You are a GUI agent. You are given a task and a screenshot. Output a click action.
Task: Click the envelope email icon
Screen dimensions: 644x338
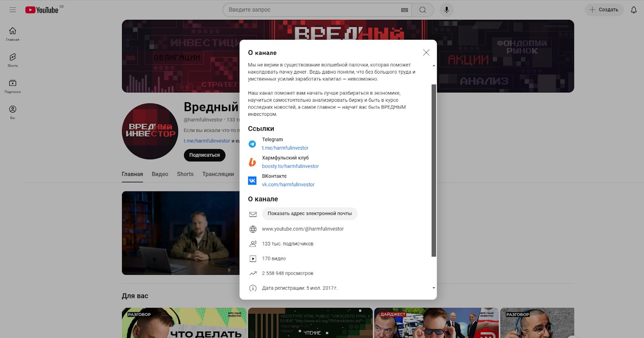253,214
